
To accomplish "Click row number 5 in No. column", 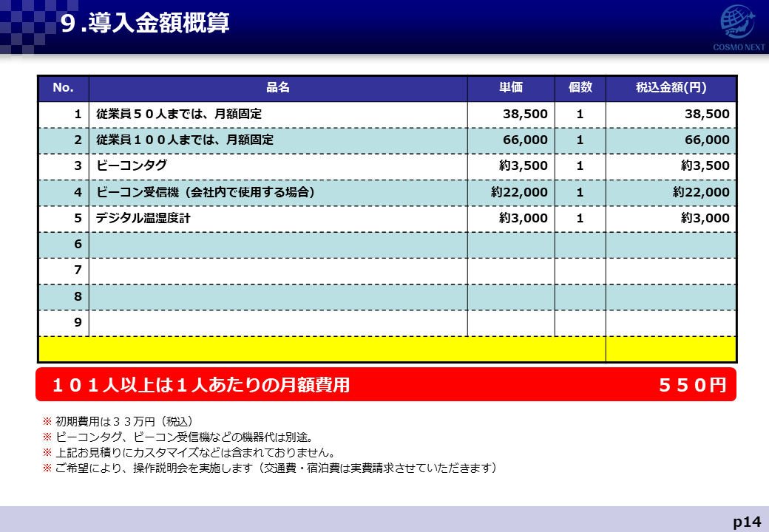I will [x=78, y=218].
